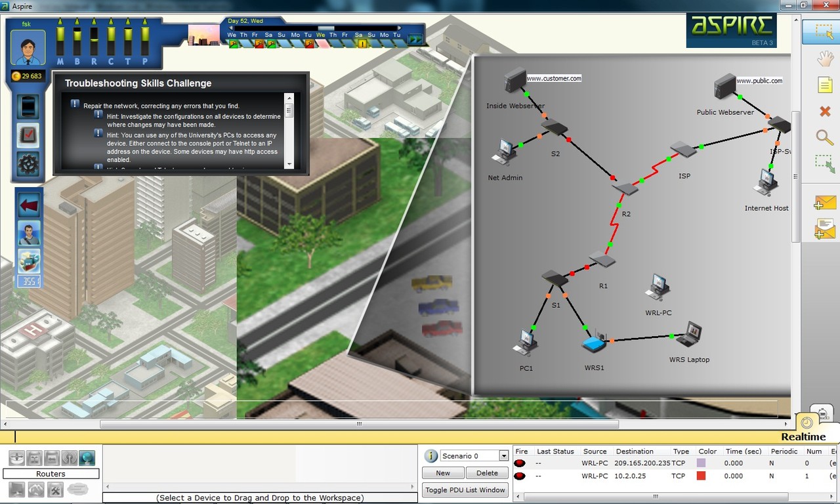Open the place note tool
The width and height of the screenshot is (840, 504).
coord(824,84)
